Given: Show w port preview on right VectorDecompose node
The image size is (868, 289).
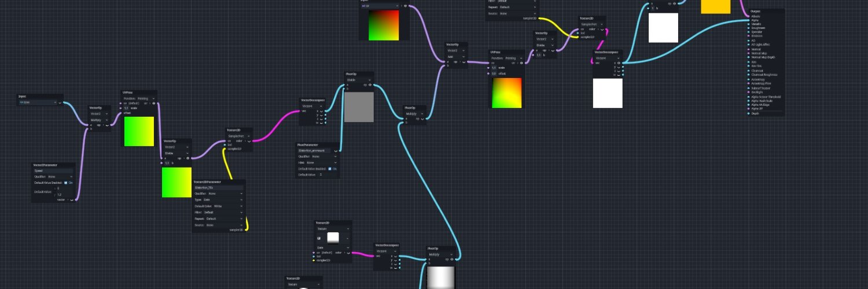Looking at the screenshot, I should 619,75.
